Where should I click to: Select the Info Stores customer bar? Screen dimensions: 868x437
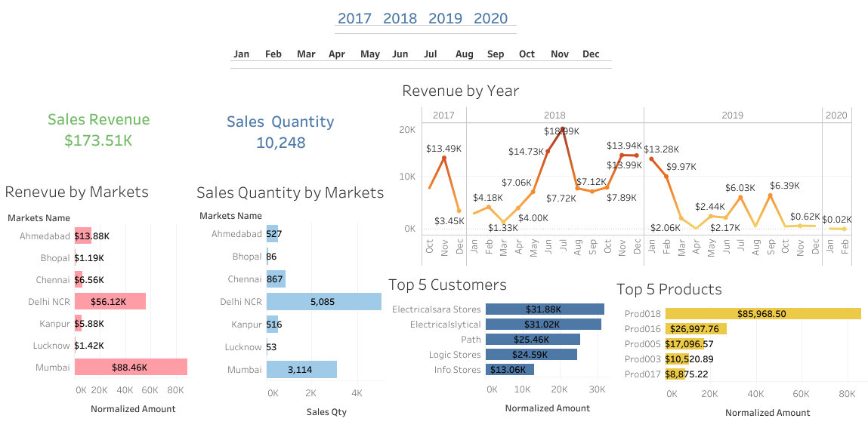[508, 369]
